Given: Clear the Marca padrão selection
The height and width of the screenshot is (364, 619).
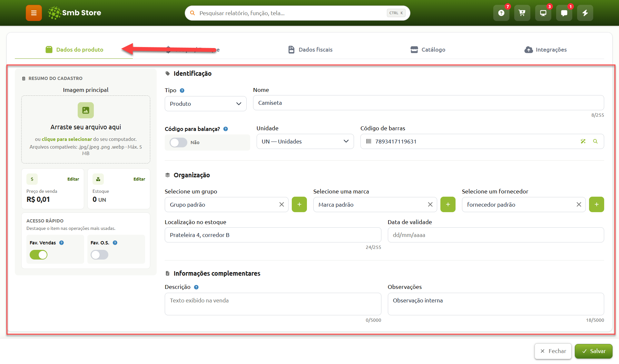Looking at the screenshot, I should [430, 204].
